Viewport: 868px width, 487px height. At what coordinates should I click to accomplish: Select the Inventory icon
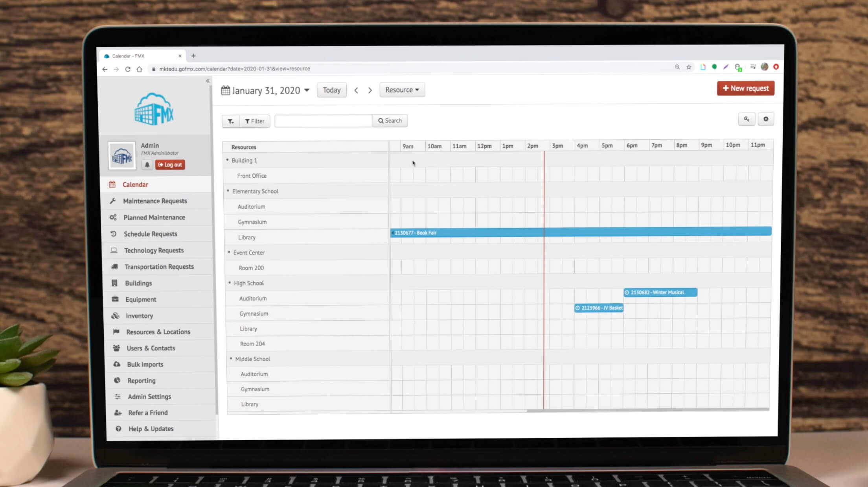click(x=115, y=315)
